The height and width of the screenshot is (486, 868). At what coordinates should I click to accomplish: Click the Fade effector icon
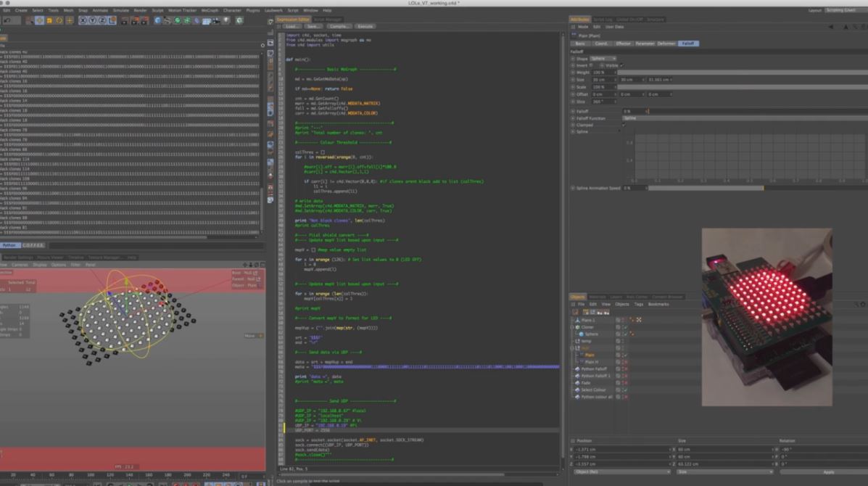577,382
